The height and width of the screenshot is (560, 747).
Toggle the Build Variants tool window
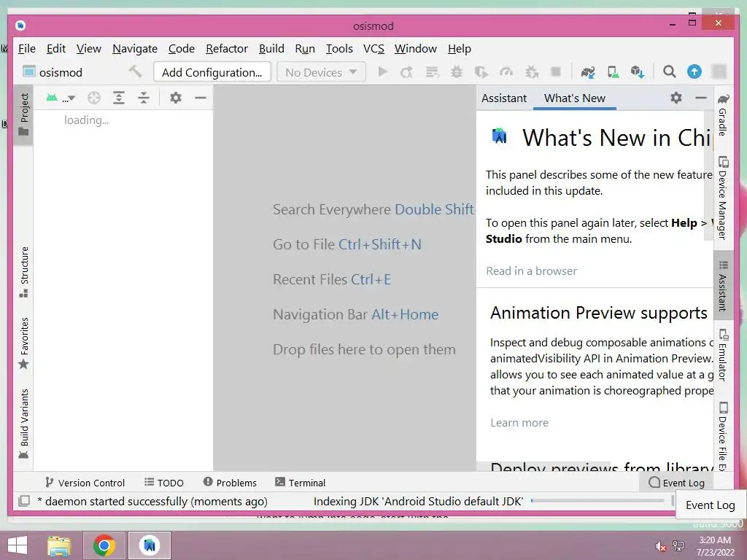24,424
